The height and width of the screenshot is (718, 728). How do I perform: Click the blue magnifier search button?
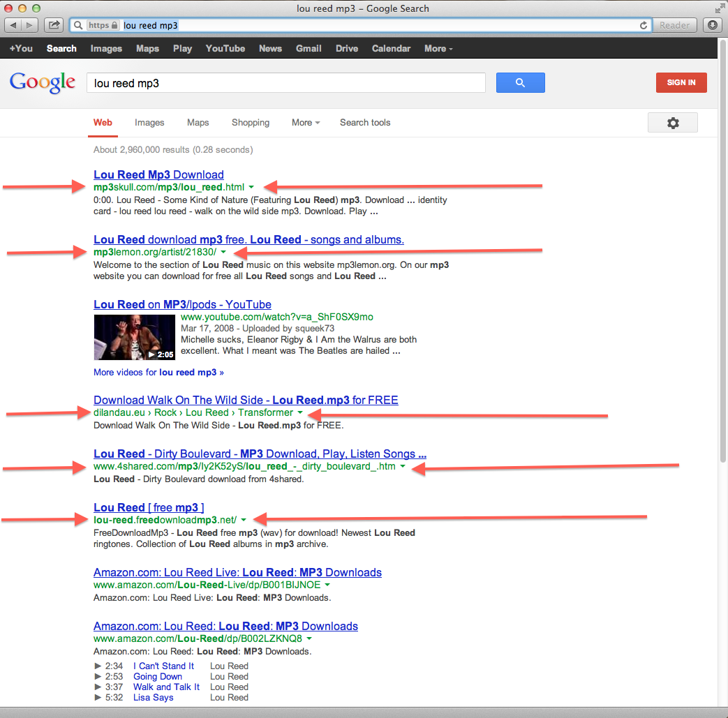520,83
